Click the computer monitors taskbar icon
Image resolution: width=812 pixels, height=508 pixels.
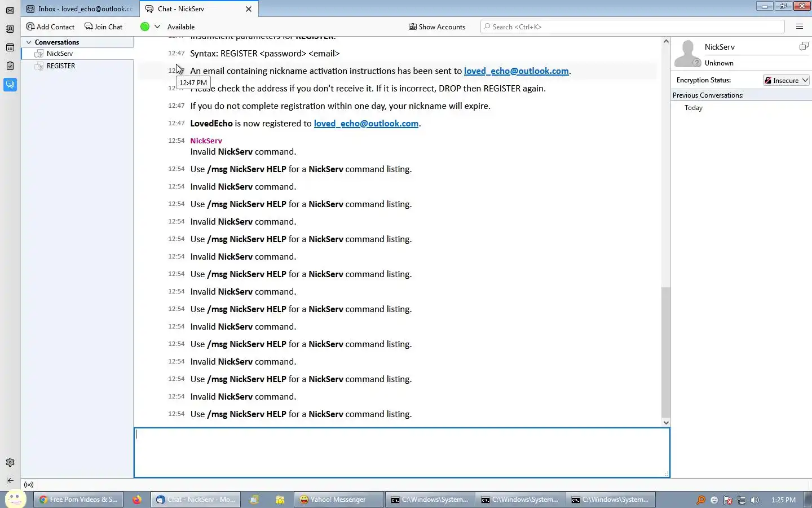click(x=254, y=500)
